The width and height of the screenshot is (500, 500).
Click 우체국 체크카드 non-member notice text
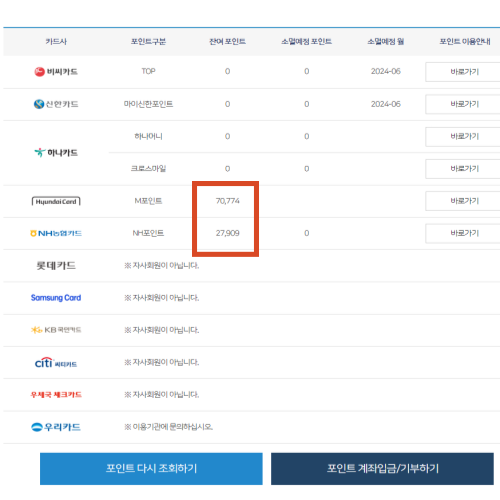[162, 395]
